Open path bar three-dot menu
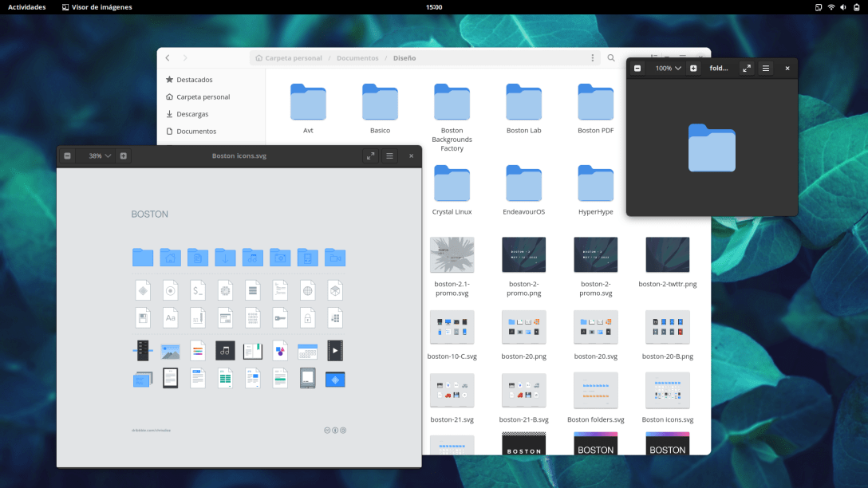868x488 pixels. 592,57
